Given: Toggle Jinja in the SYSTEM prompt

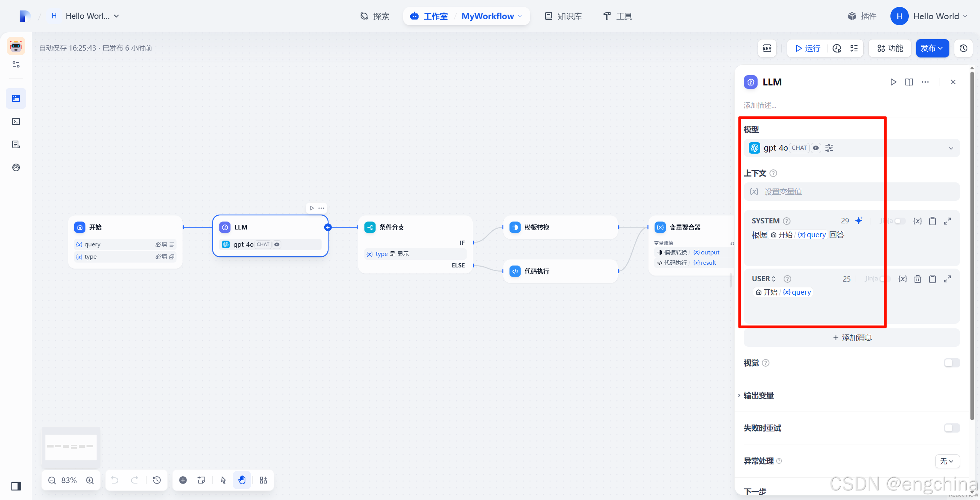Looking at the screenshot, I should pos(900,221).
